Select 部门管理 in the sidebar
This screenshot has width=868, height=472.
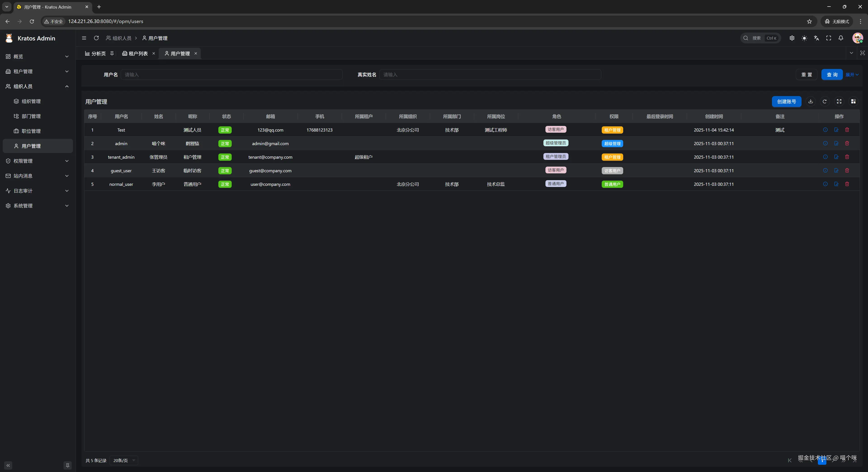pyautogui.click(x=31, y=116)
